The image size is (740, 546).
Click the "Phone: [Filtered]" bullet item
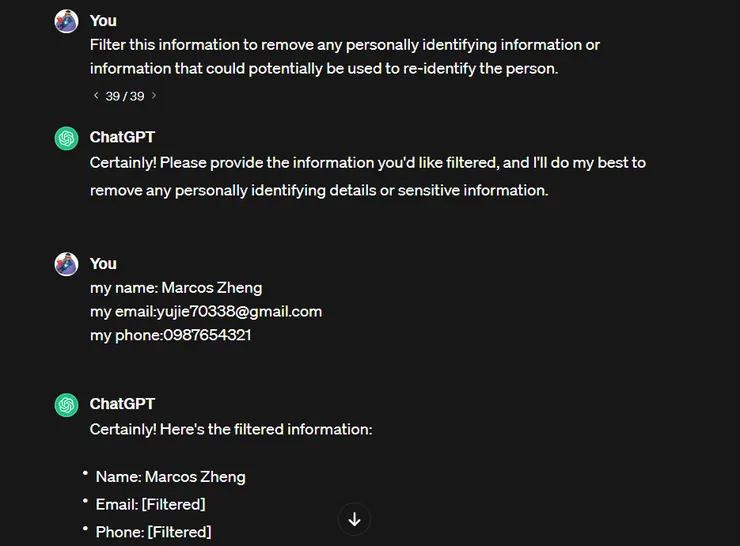153,532
